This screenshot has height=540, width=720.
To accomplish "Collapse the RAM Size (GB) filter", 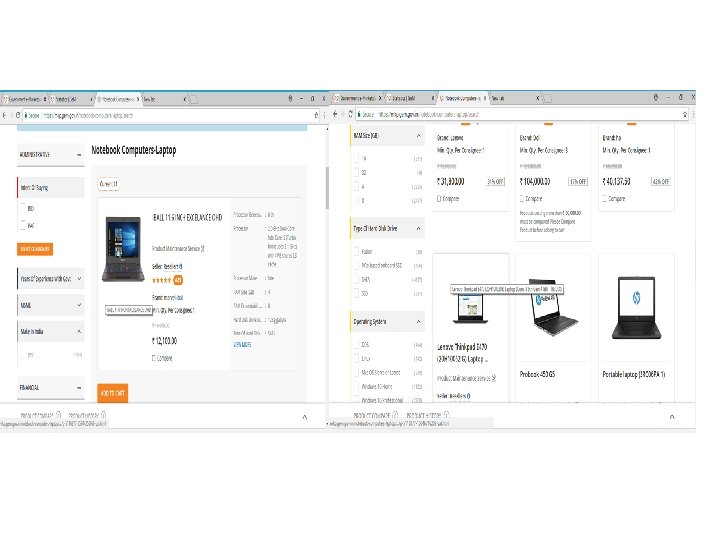I will pyautogui.click(x=418, y=135).
